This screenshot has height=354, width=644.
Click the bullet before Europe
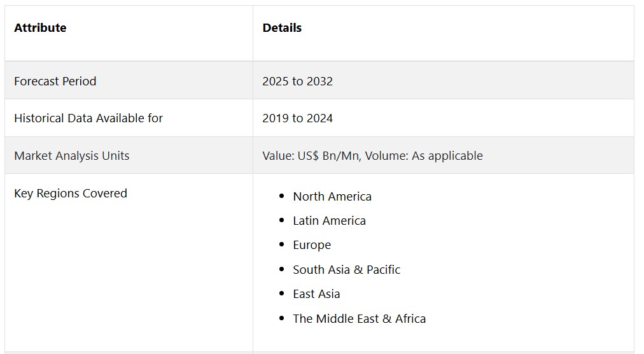tap(281, 244)
